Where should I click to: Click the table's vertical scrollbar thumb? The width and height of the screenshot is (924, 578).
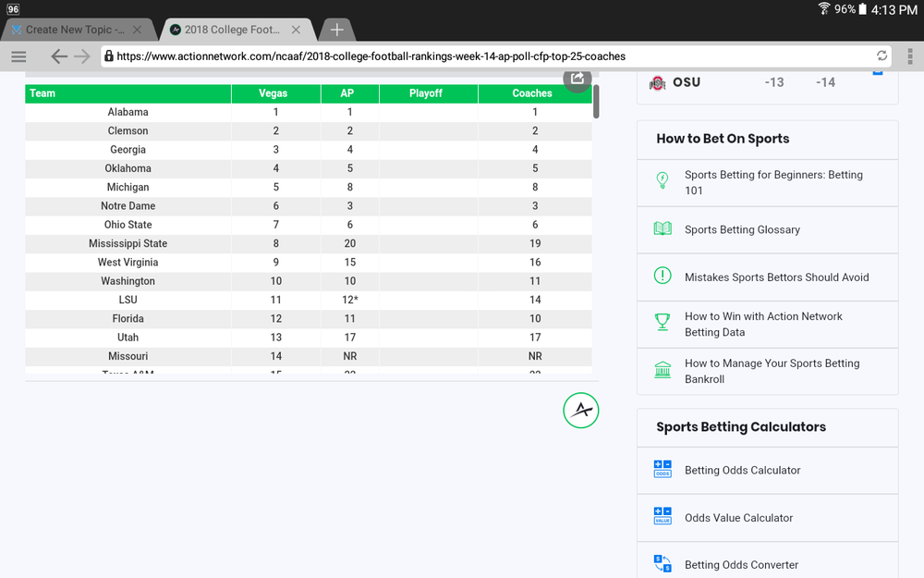coord(596,102)
